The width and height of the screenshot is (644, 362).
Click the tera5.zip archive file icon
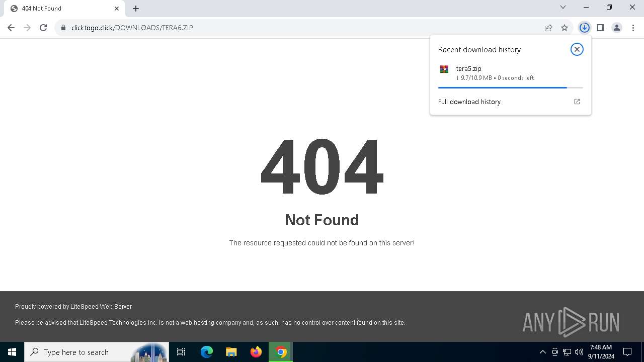444,69
